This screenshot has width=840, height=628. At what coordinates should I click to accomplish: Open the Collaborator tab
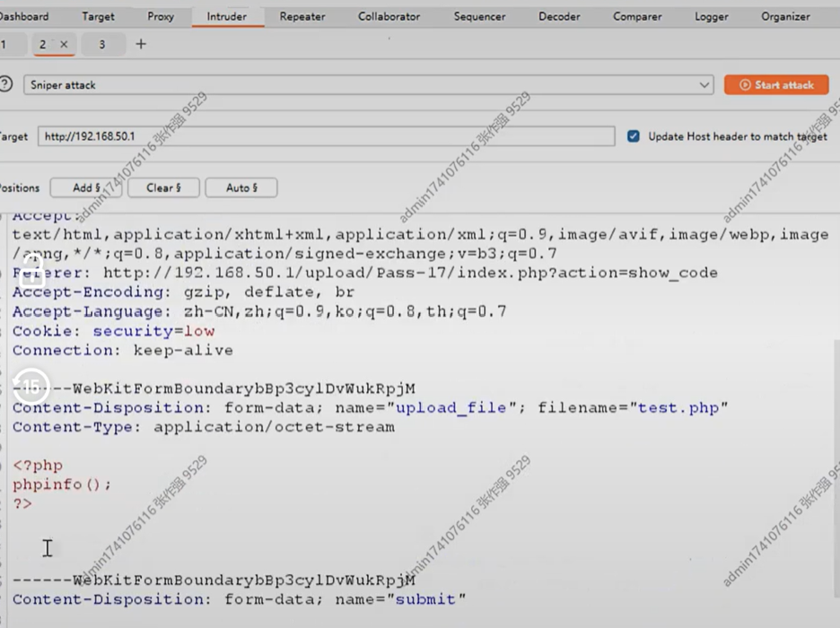pos(389,16)
